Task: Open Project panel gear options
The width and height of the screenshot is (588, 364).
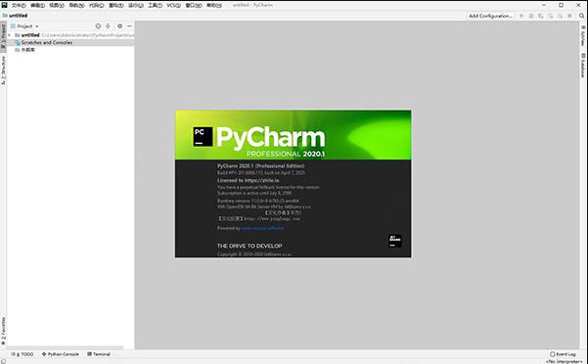Action: [x=120, y=25]
